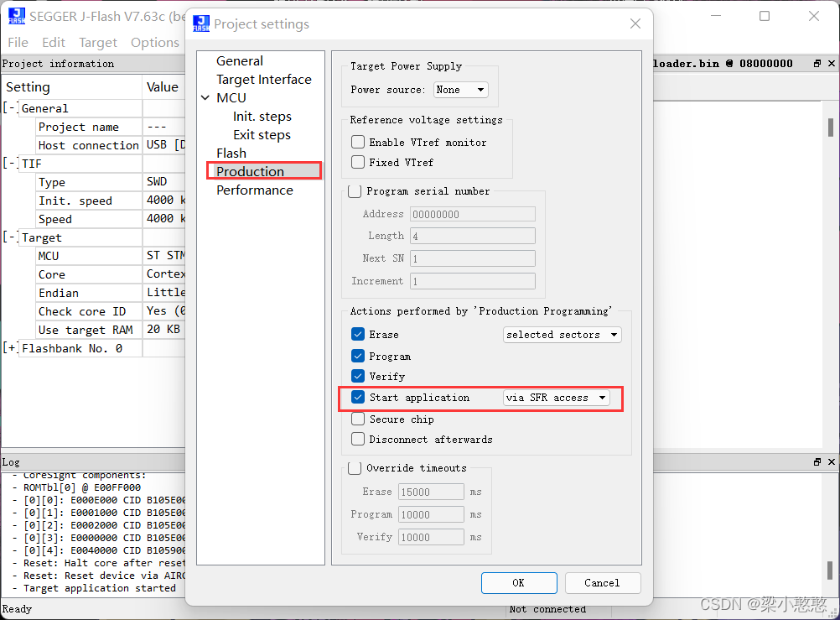Viewport: 840px width, 620px height.
Task: Open Exit steps under MCU
Action: [x=262, y=134]
